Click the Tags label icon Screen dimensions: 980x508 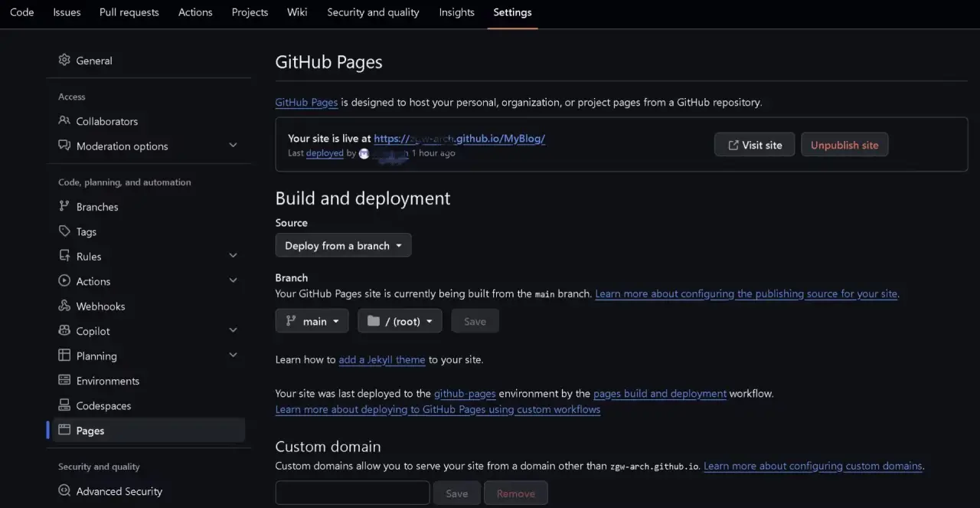64,231
